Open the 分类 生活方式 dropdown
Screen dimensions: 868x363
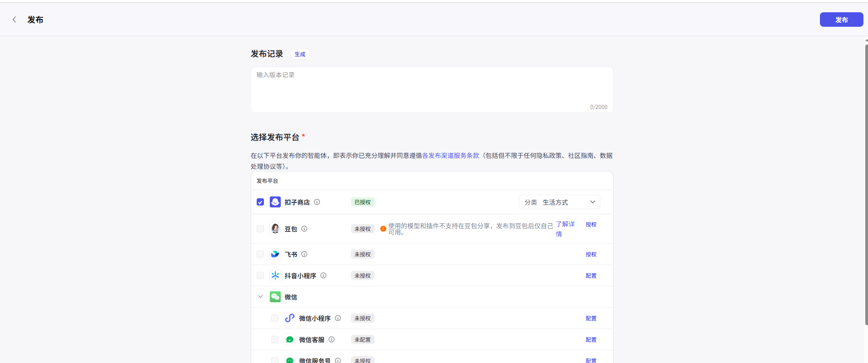559,202
